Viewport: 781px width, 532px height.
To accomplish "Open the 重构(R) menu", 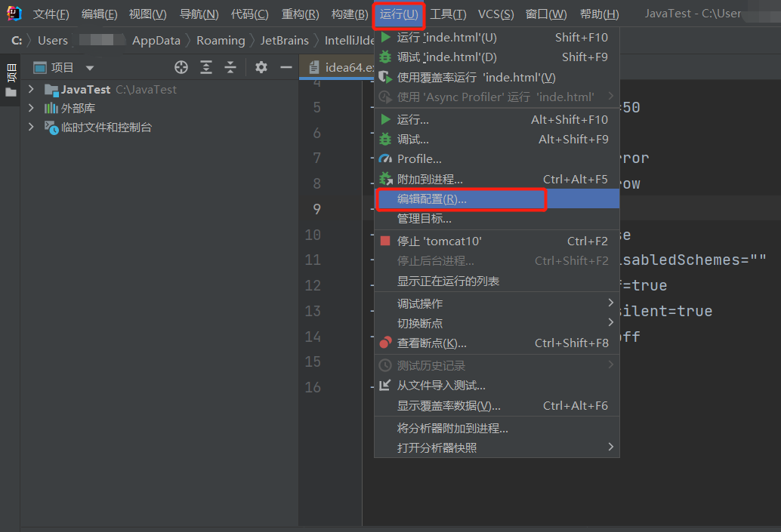I will click(x=300, y=14).
